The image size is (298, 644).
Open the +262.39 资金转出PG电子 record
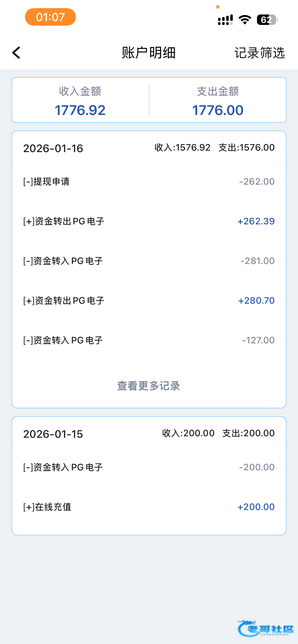click(x=149, y=221)
